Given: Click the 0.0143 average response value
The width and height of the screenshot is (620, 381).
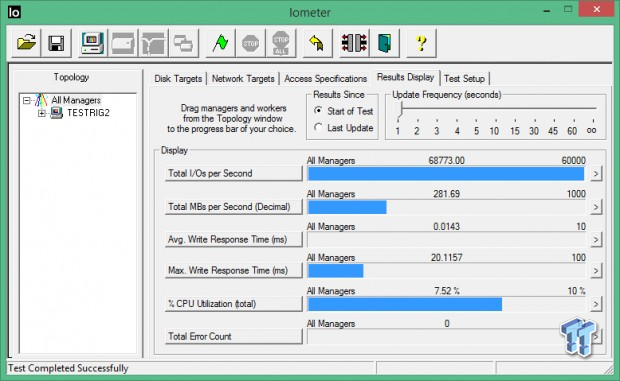Looking at the screenshot, I should (446, 226).
